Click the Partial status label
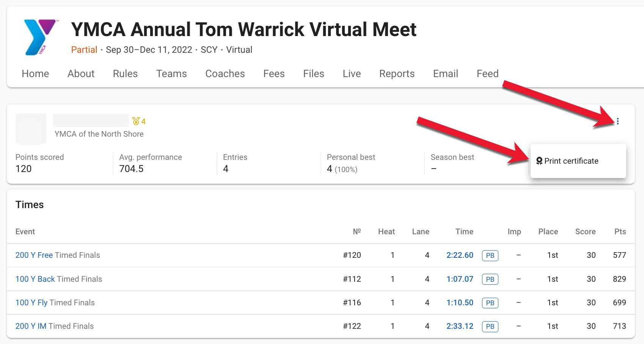 pos(84,50)
